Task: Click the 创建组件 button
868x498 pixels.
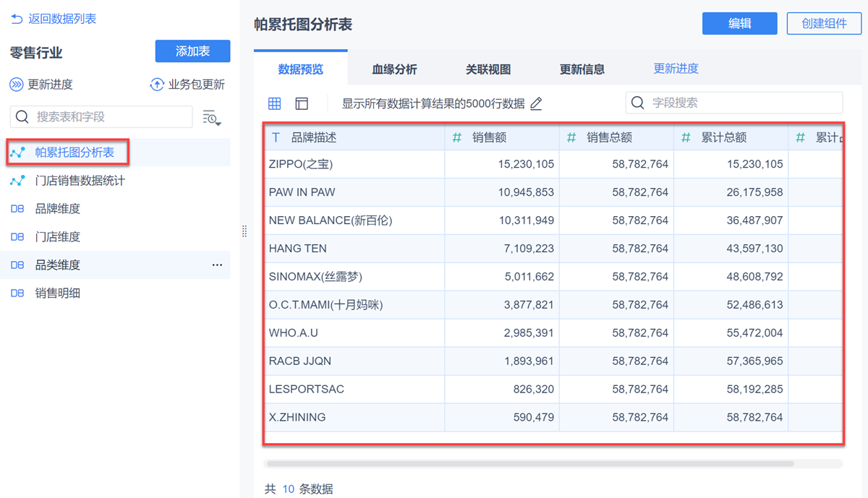Action: point(824,23)
